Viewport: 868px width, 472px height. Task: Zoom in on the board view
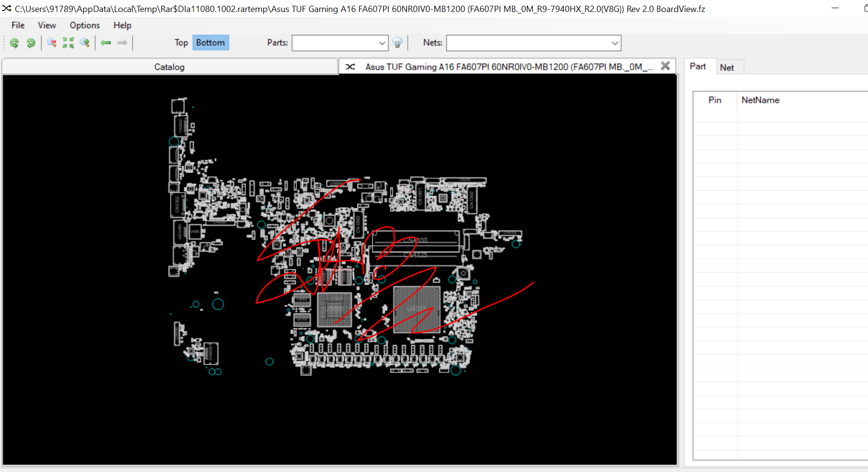[x=85, y=43]
